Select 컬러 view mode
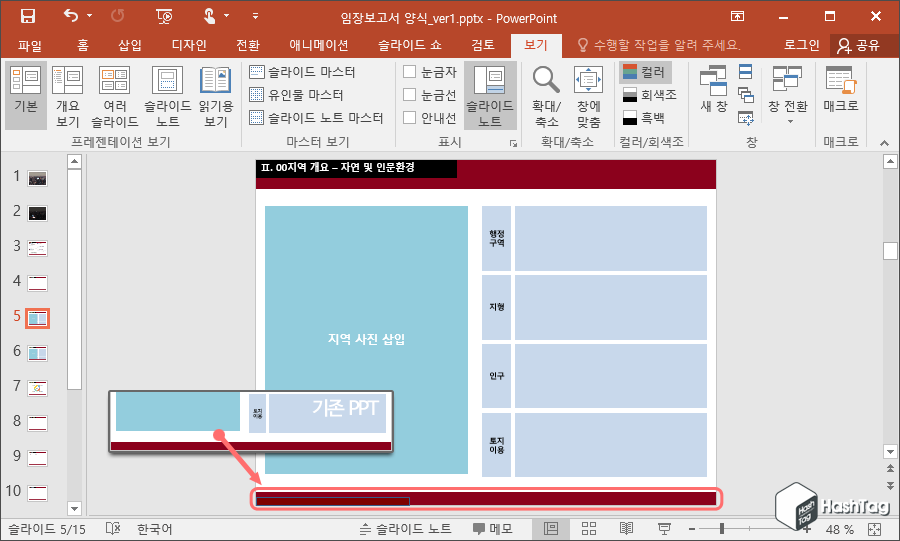 point(645,72)
